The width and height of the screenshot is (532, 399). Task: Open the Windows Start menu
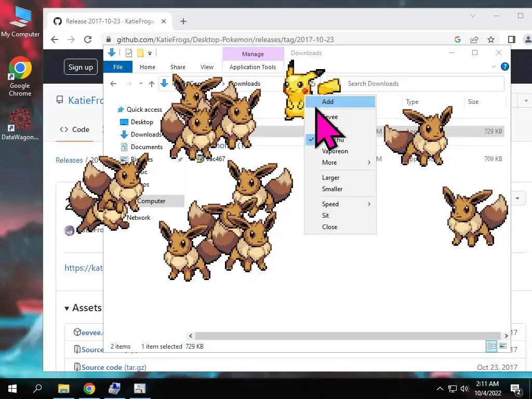[x=12, y=389]
